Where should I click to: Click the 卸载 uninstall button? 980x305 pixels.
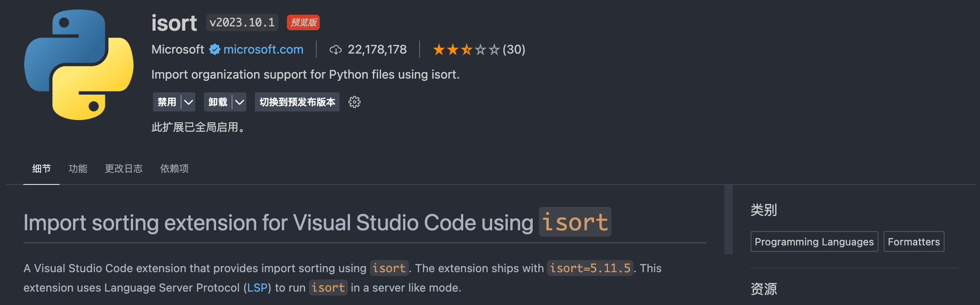(218, 102)
